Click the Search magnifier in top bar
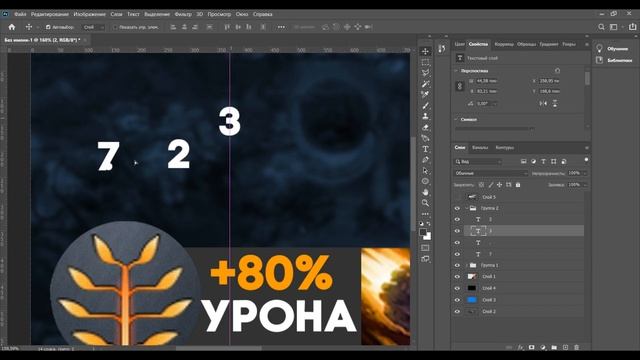The image size is (640, 360). pyautogui.click(x=601, y=27)
